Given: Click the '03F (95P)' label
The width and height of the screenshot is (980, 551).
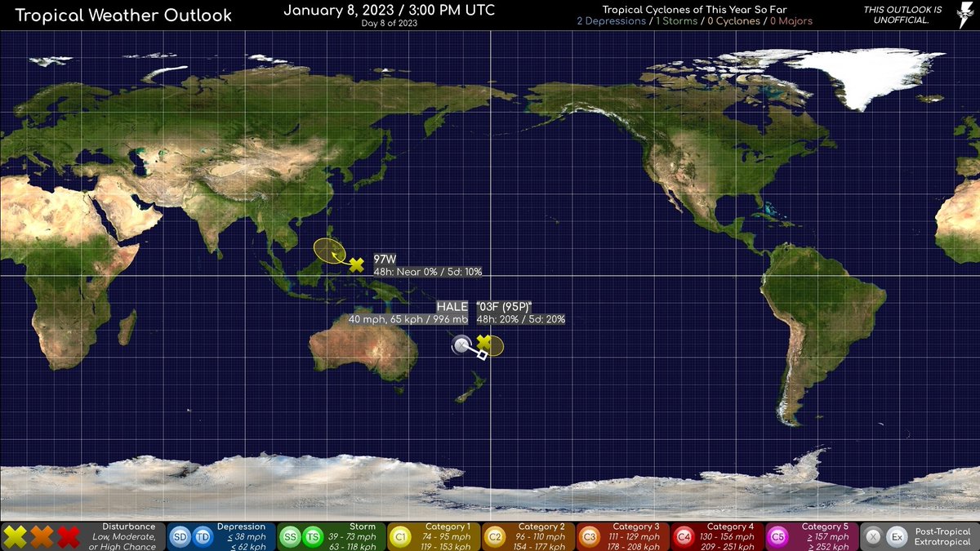Looking at the screenshot, I should [x=506, y=307].
